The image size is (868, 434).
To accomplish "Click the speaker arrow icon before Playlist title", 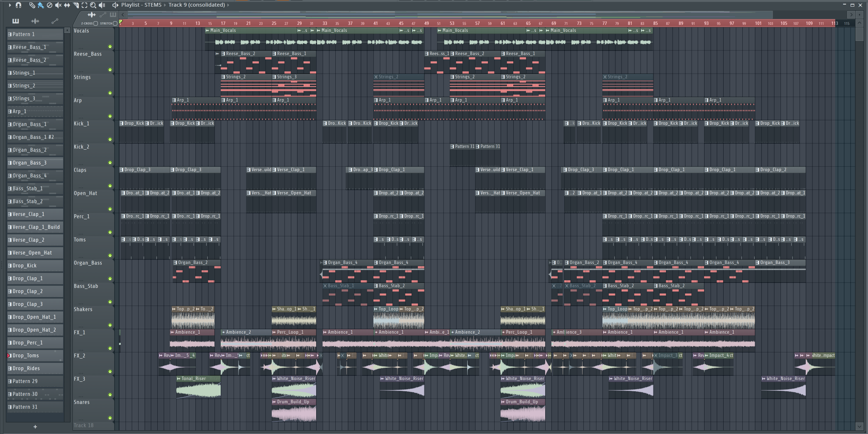I will pyautogui.click(x=115, y=5).
